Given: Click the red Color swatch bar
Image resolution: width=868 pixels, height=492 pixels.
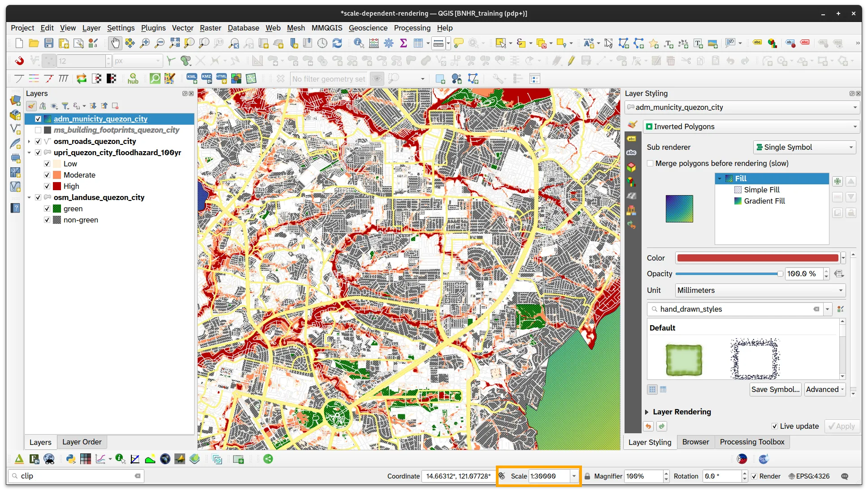Looking at the screenshot, I should 757,258.
